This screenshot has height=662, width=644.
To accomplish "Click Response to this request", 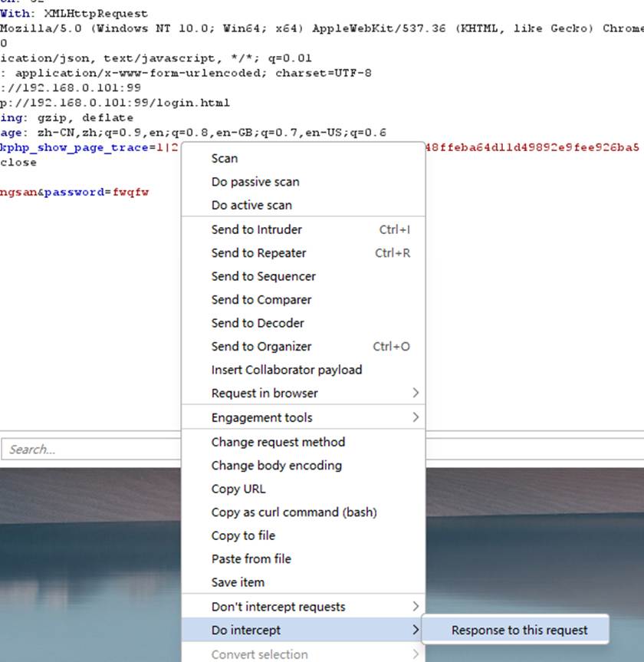I will tap(515, 630).
